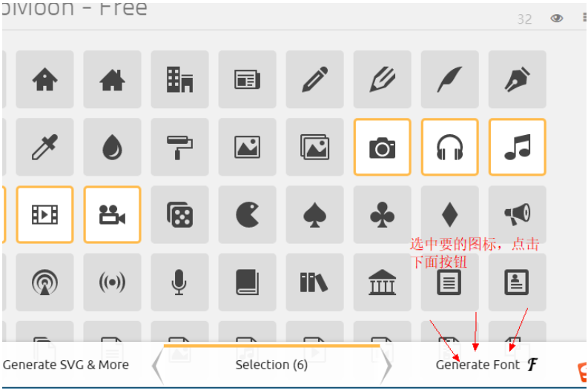Deselect the headphones icon
Image resolution: width=588 pixels, height=390 pixels.
click(x=449, y=147)
